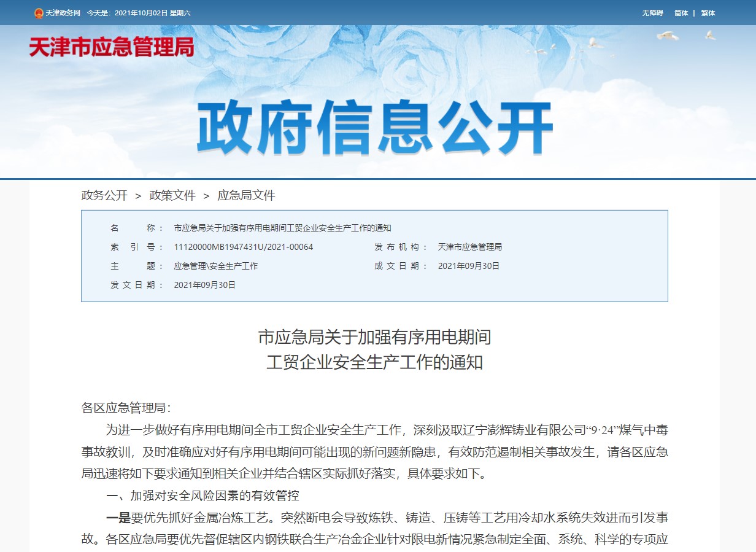Click section heading 一、加强对安全风险因素的有效管控
Screen dimensions: 756x552
point(202,496)
